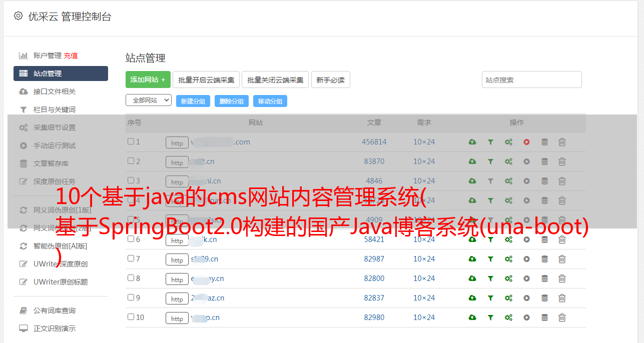Open article count 82837 link
This screenshot has width=644, height=343.
pos(374,298)
